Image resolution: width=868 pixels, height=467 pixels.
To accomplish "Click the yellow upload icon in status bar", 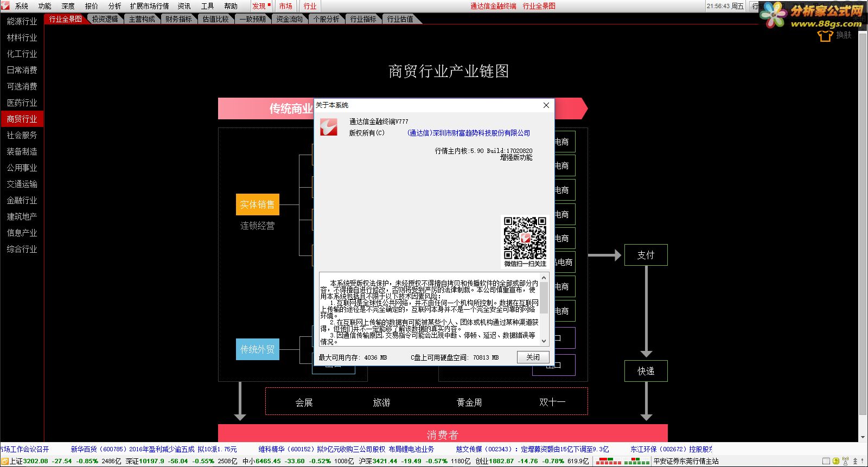I will (x=836, y=461).
